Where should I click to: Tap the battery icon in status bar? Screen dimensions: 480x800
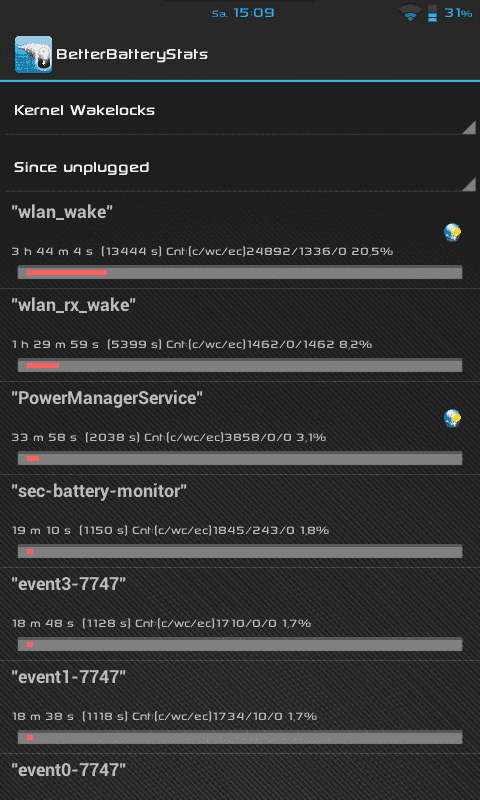pos(433,13)
